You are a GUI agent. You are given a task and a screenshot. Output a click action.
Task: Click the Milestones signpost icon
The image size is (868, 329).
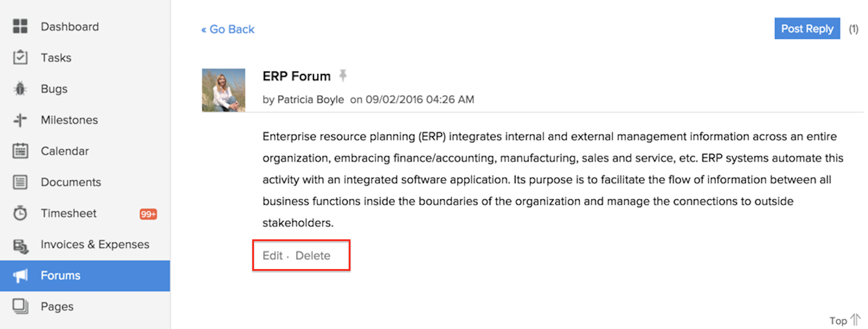[x=20, y=120]
